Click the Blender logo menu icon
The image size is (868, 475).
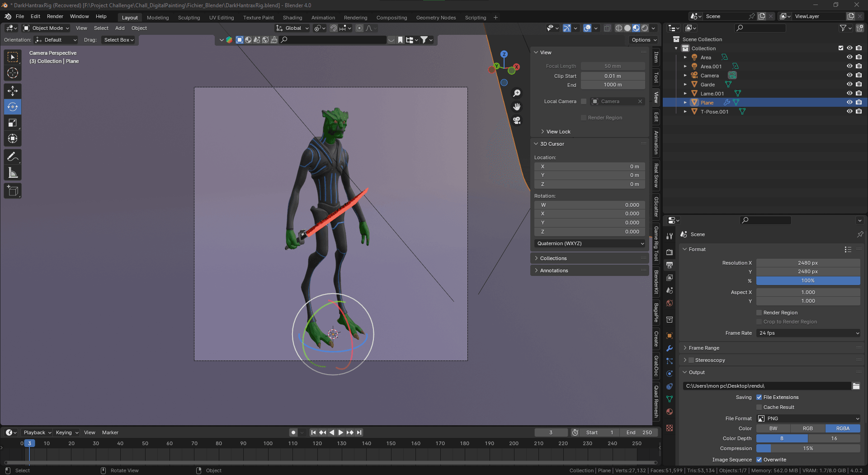point(8,16)
